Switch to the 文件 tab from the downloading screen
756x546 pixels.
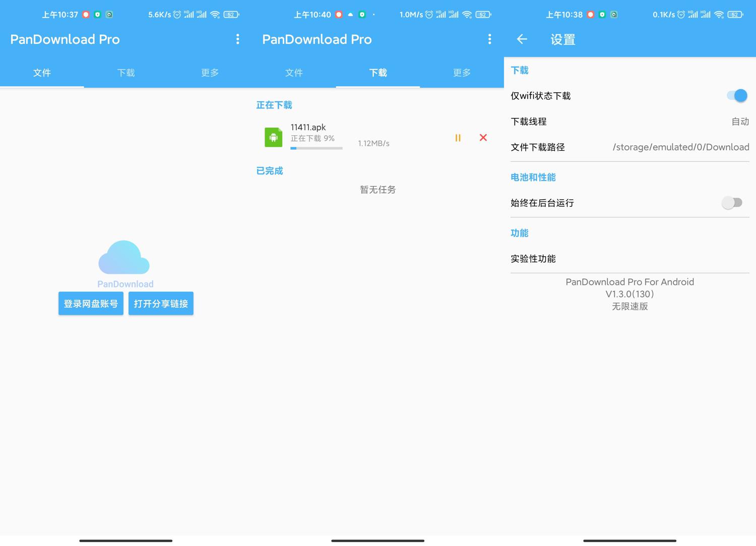pyautogui.click(x=294, y=73)
